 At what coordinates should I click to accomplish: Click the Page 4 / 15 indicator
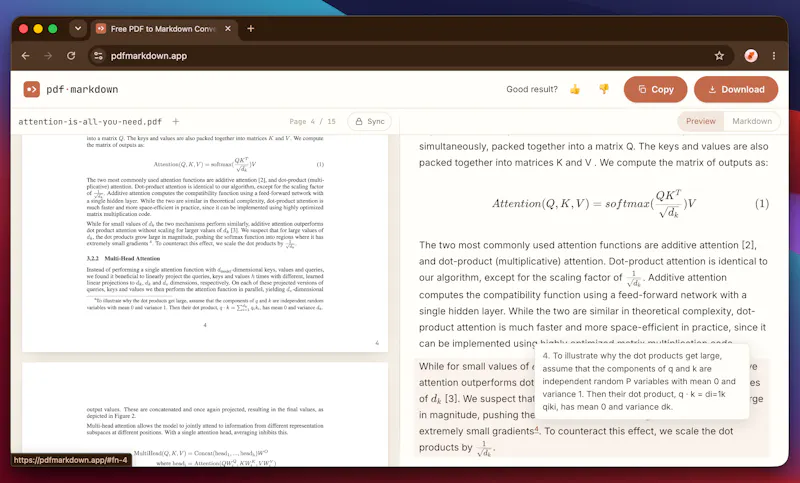click(x=312, y=121)
